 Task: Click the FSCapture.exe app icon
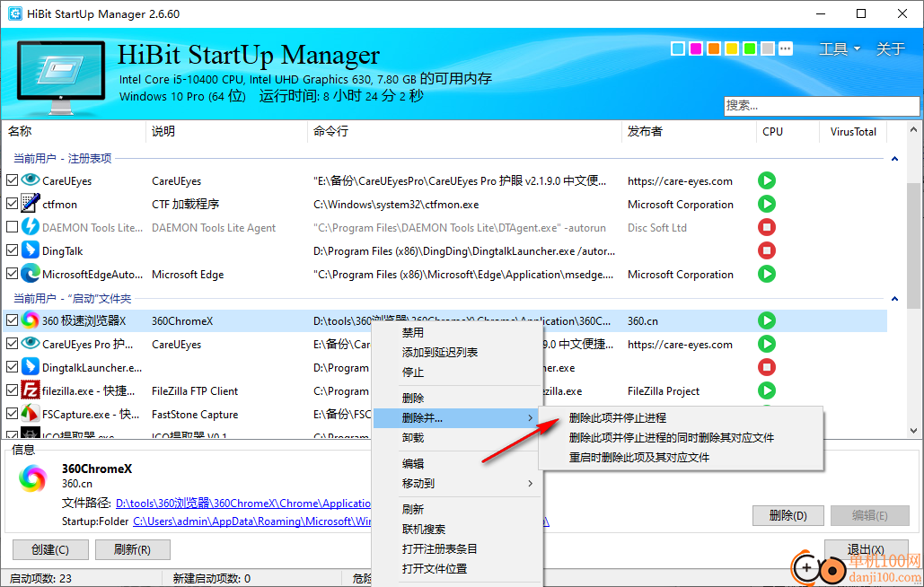pos(31,413)
